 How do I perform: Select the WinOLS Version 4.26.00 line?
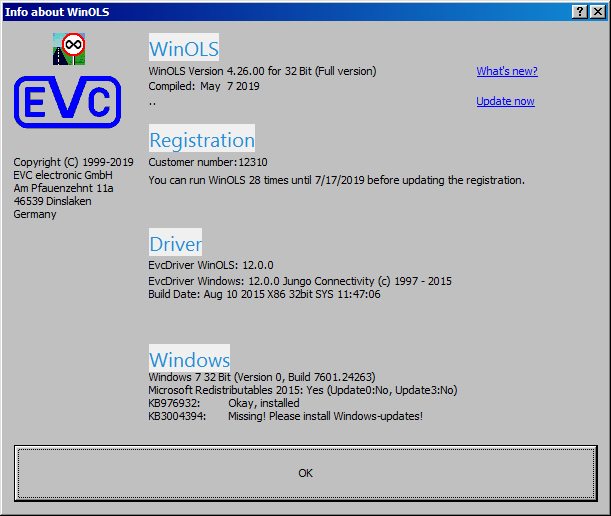point(262,71)
